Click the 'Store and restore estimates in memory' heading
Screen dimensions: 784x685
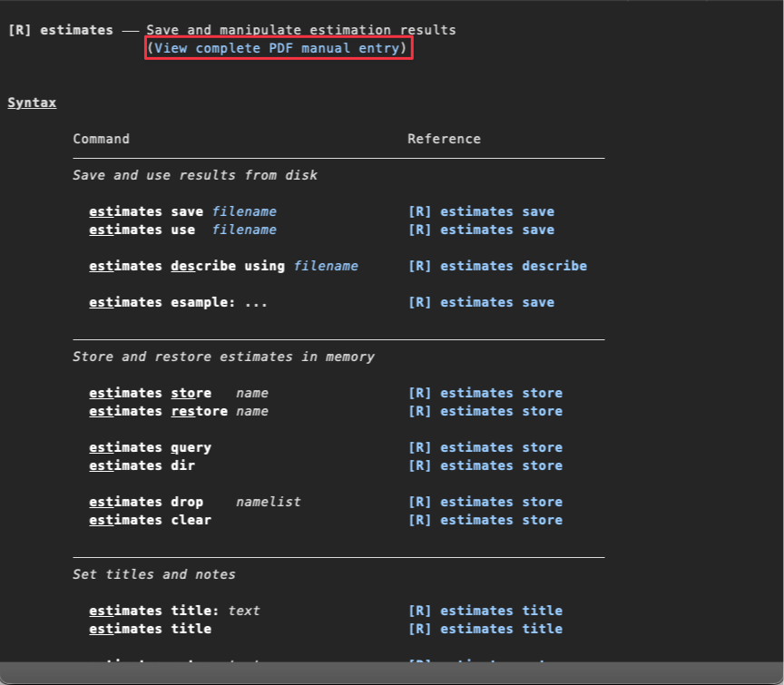coord(223,357)
